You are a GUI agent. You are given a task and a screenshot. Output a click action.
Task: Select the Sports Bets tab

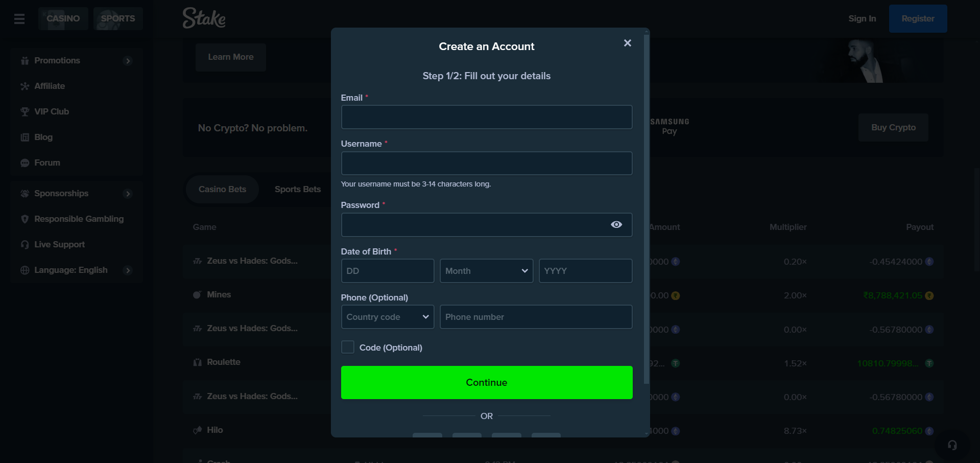(298, 189)
